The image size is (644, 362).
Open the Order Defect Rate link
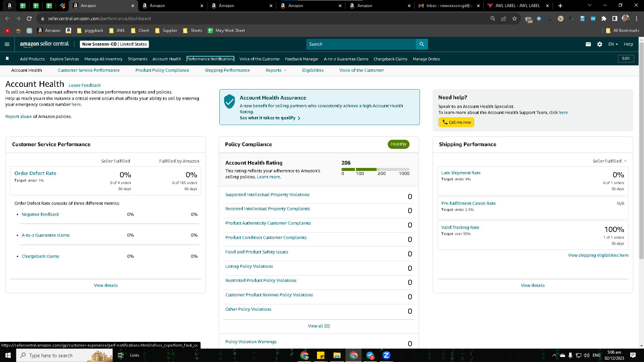pyautogui.click(x=35, y=173)
